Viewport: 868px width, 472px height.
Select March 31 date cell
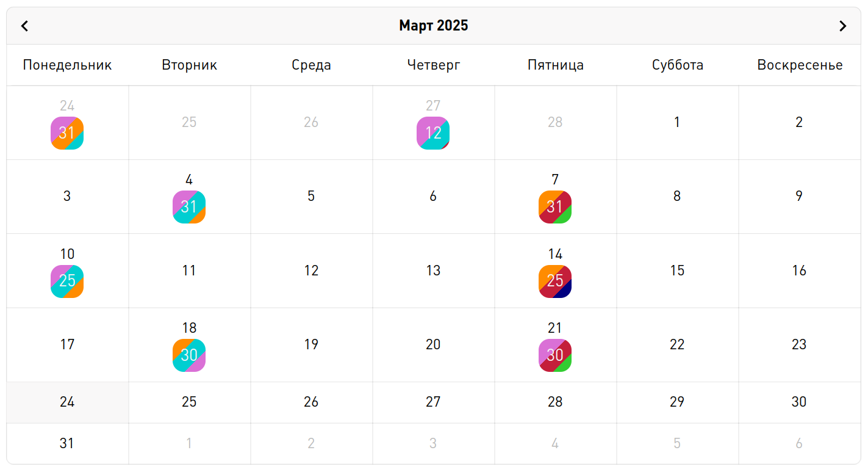[67, 443]
